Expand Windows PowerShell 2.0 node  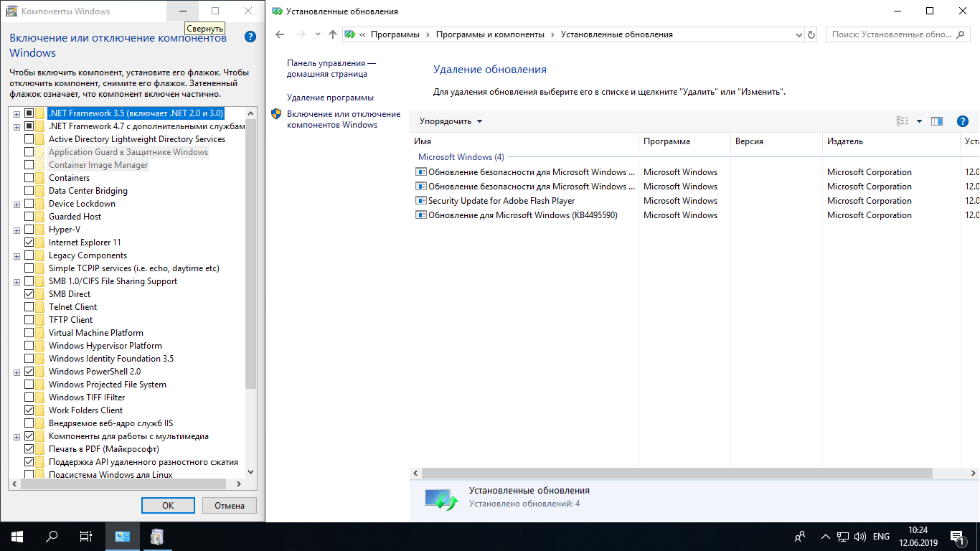[17, 372]
